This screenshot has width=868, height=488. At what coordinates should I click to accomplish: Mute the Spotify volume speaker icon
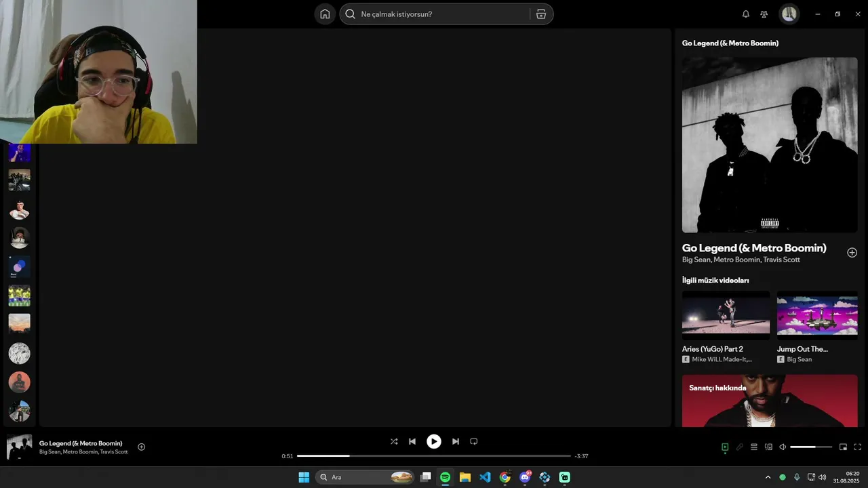[x=783, y=447]
